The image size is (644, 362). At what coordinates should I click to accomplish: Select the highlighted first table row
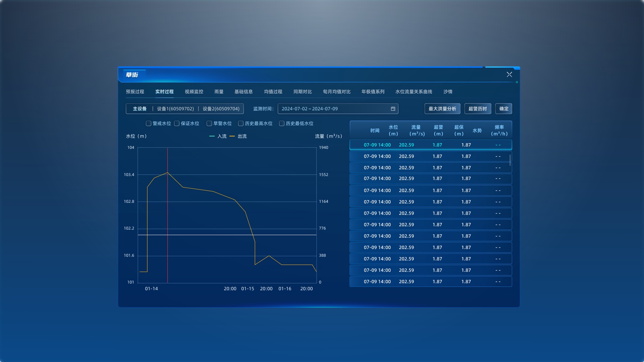tap(431, 145)
